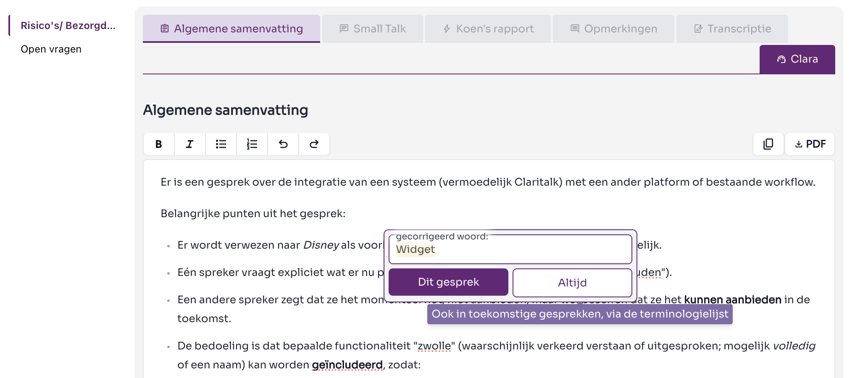Open the Koen's rapport tab
This screenshot has width=868, height=378.
(488, 29)
